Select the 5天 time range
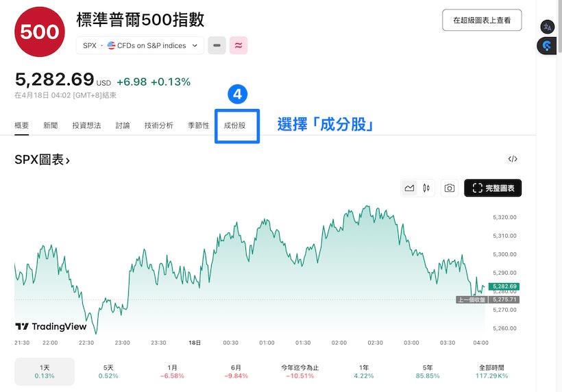 pos(108,371)
